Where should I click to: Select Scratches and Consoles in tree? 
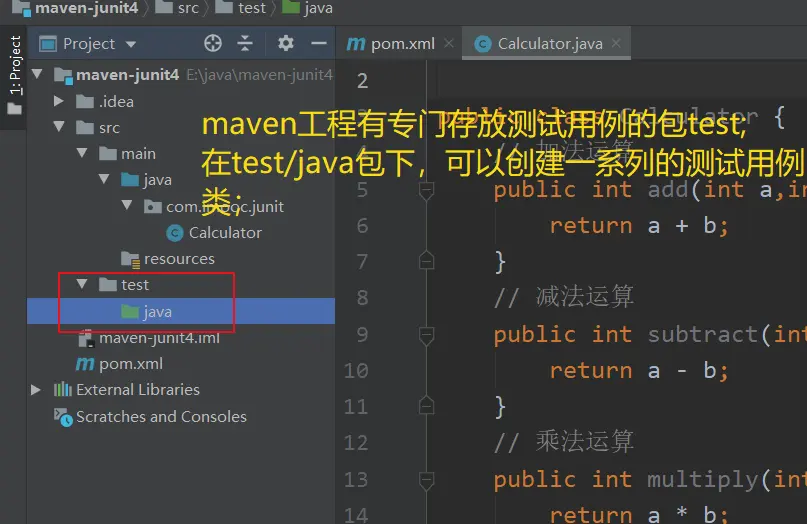click(x=160, y=417)
